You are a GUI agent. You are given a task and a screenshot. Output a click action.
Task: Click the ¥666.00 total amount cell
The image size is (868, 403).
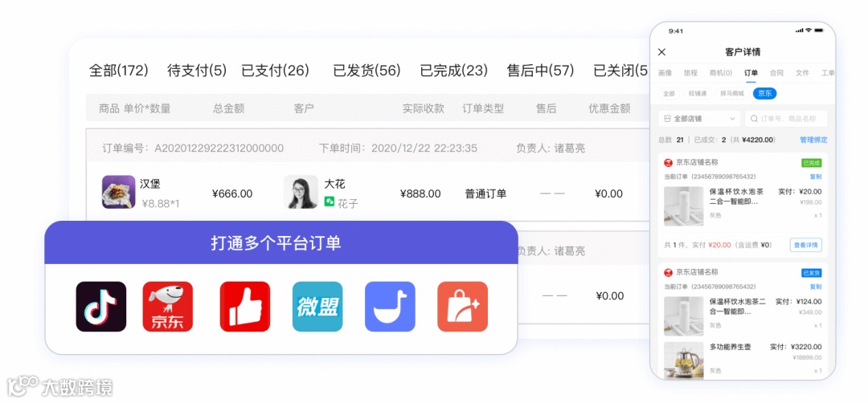232,194
